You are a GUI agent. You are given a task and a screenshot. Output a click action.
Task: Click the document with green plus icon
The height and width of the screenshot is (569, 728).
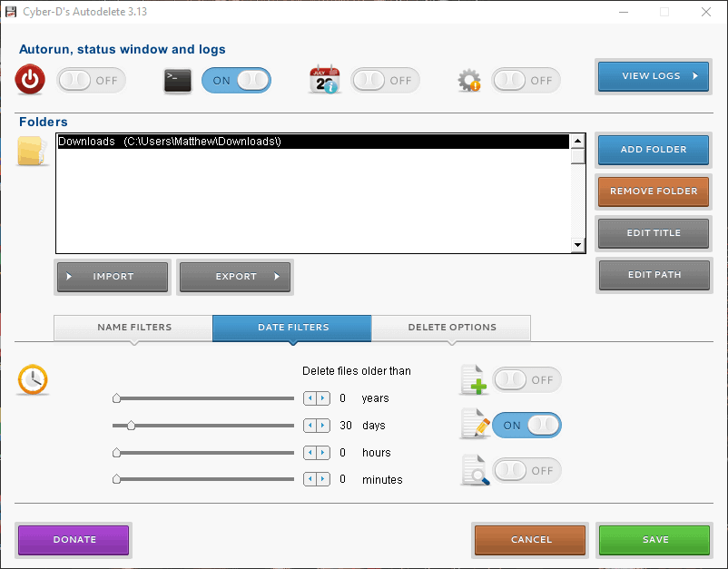(474, 380)
